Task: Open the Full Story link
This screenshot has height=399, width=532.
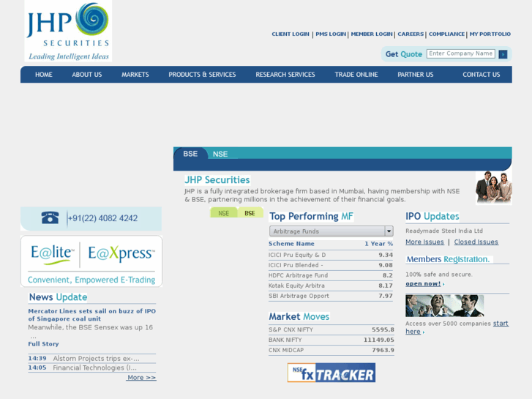Action: coord(43,343)
